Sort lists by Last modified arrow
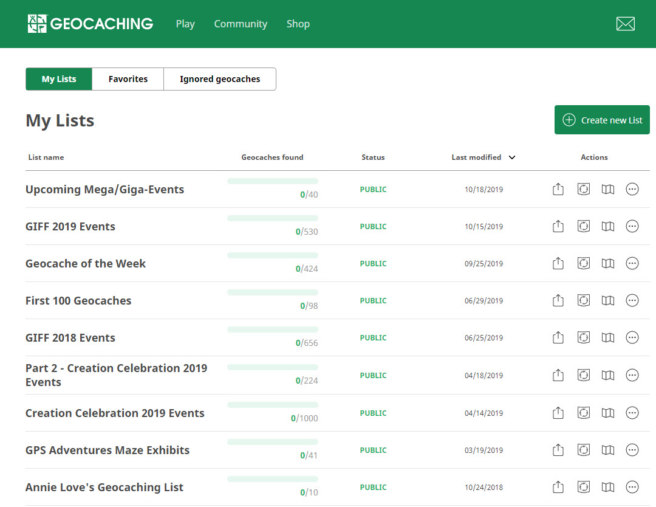The image size is (656, 507). [512, 157]
